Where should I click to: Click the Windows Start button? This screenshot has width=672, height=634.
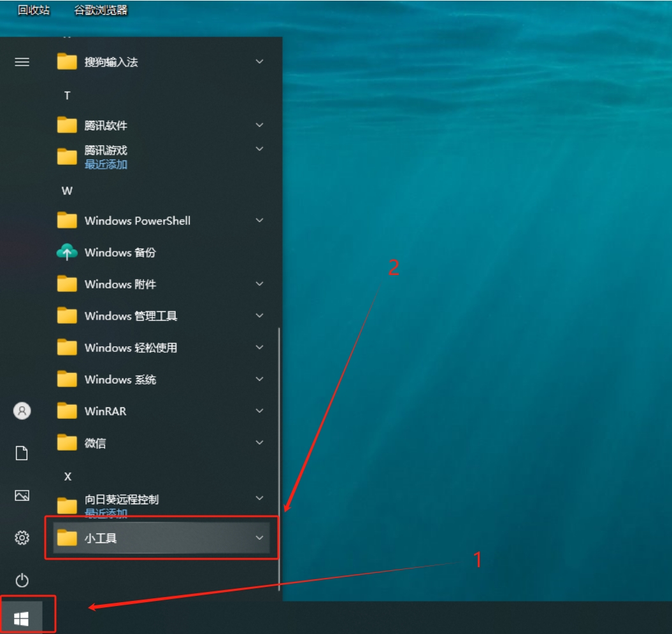[x=22, y=617]
